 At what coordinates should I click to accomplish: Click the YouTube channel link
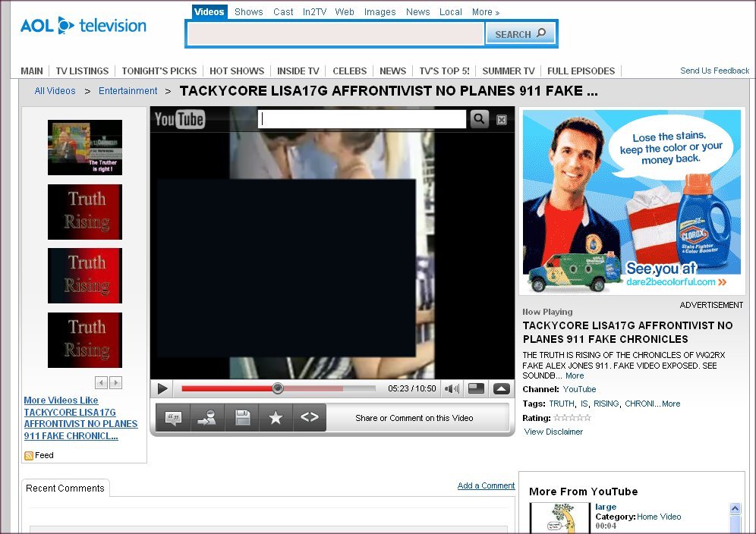(579, 389)
